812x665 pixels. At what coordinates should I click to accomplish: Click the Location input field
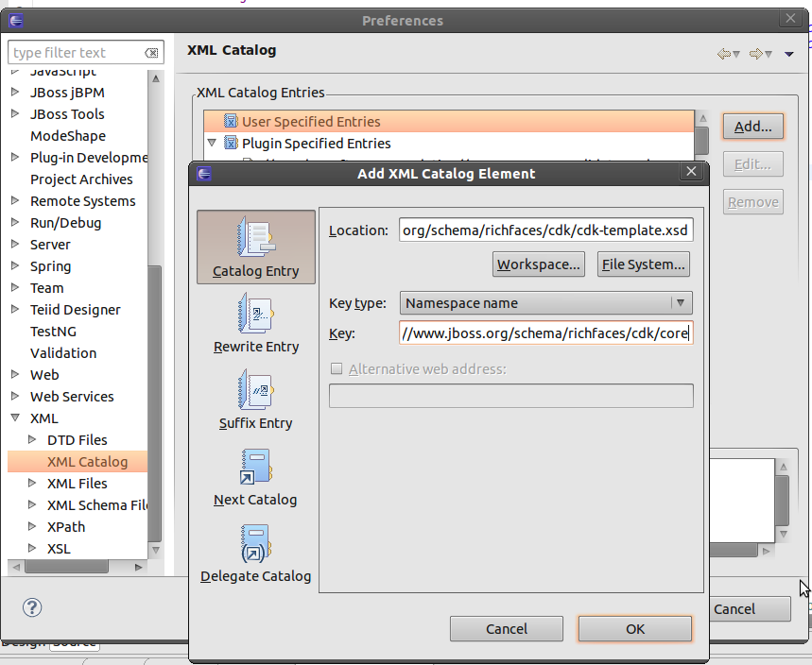[x=545, y=230]
